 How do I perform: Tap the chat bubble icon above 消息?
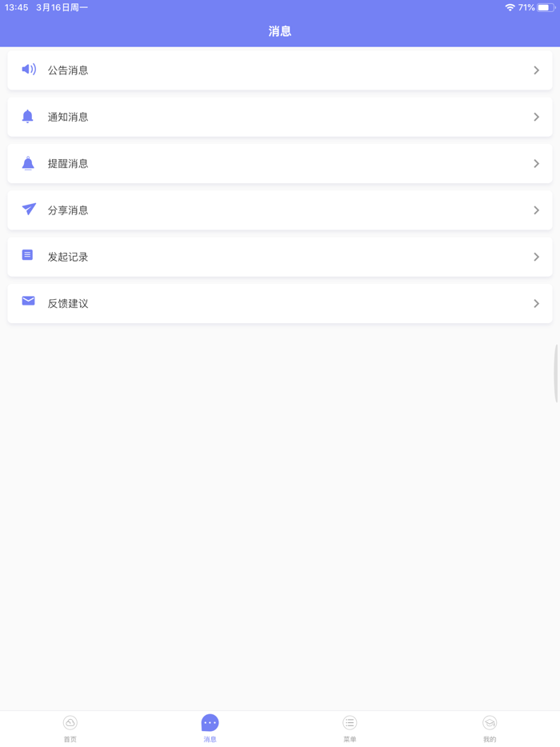(x=210, y=723)
